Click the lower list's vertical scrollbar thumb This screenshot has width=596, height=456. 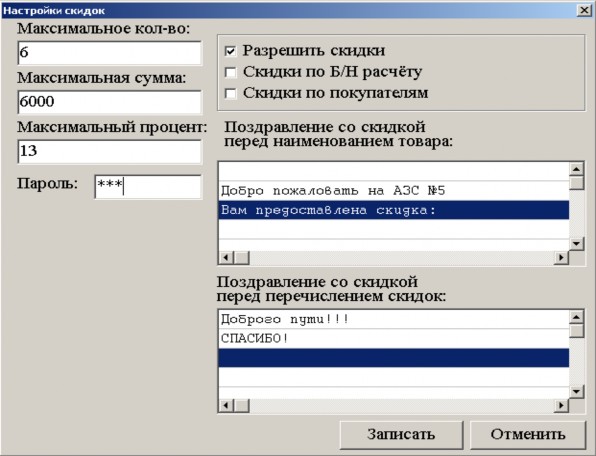point(577,330)
